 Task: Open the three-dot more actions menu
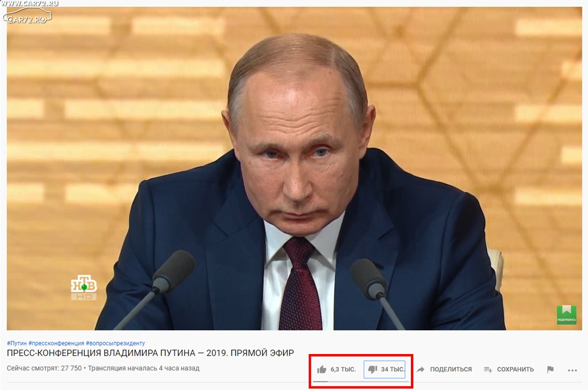[572, 370]
